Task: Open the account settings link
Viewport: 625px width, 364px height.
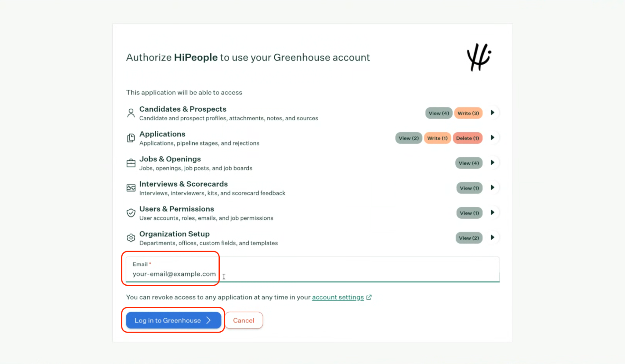Action: 338,297
